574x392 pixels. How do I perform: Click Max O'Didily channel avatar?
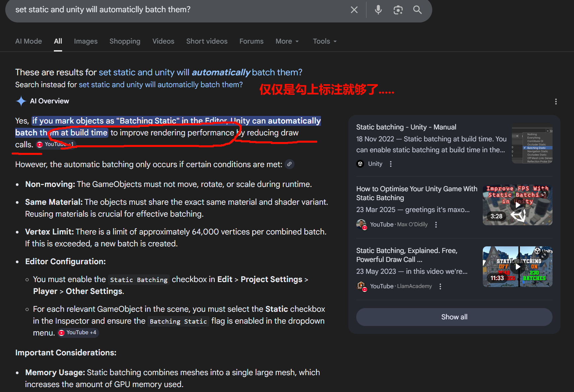362,225
